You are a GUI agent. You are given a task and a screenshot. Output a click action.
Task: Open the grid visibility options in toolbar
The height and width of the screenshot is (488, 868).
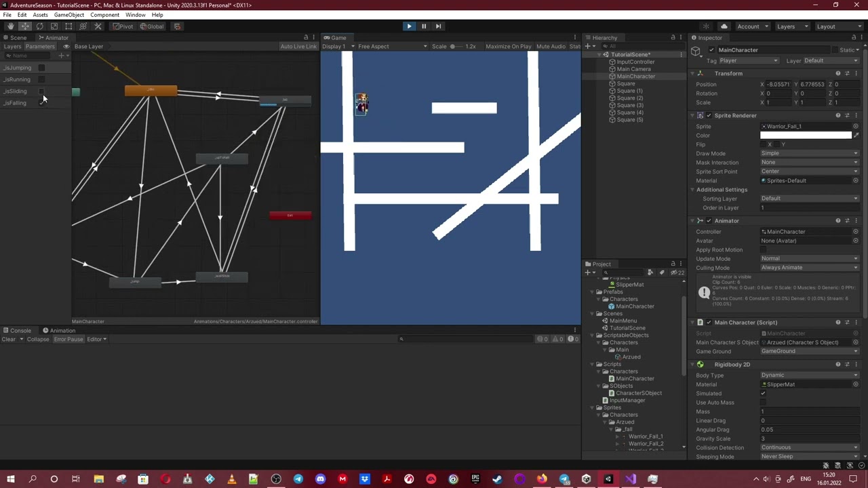[x=176, y=26]
